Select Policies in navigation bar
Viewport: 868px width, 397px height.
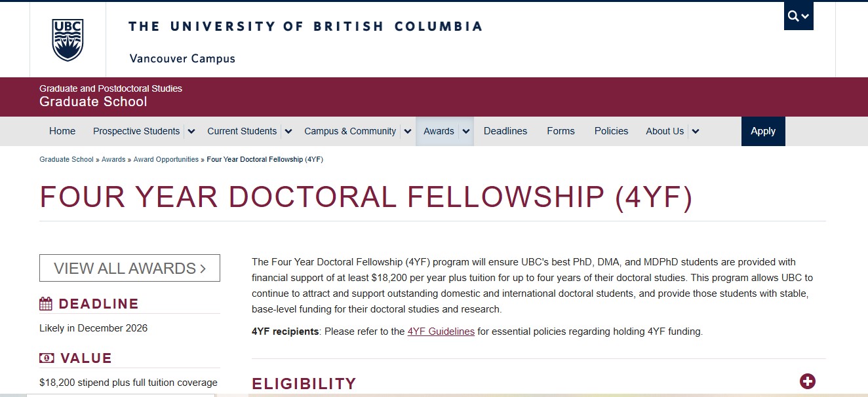pyautogui.click(x=611, y=132)
